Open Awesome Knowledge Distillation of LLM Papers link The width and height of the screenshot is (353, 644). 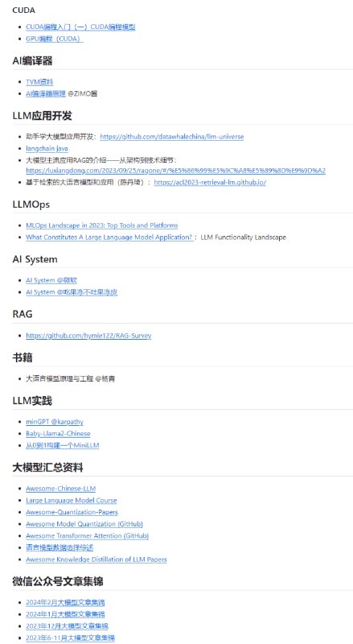point(96,559)
